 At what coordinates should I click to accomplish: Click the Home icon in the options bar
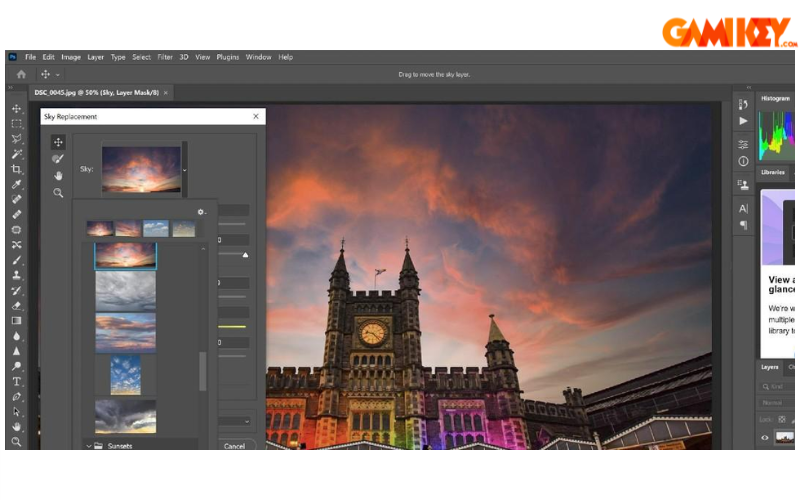[x=21, y=74]
